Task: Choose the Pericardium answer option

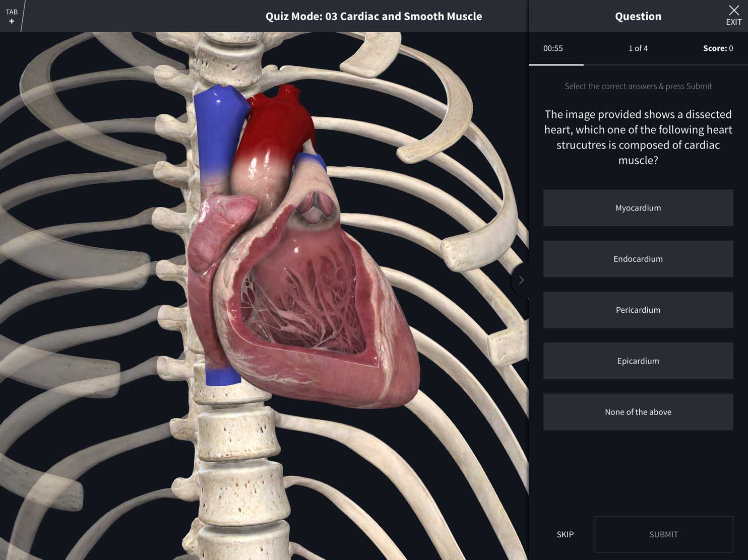Action: (x=638, y=310)
